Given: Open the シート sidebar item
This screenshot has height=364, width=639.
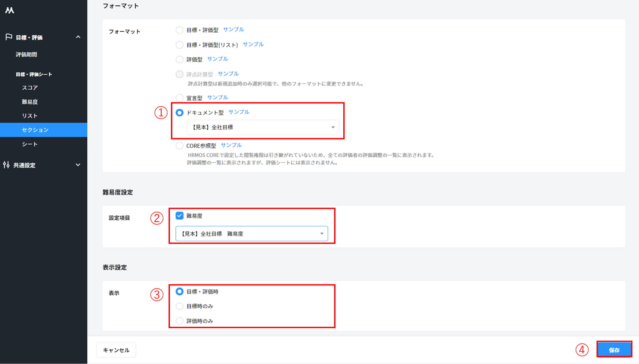Looking at the screenshot, I should tap(30, 144).
